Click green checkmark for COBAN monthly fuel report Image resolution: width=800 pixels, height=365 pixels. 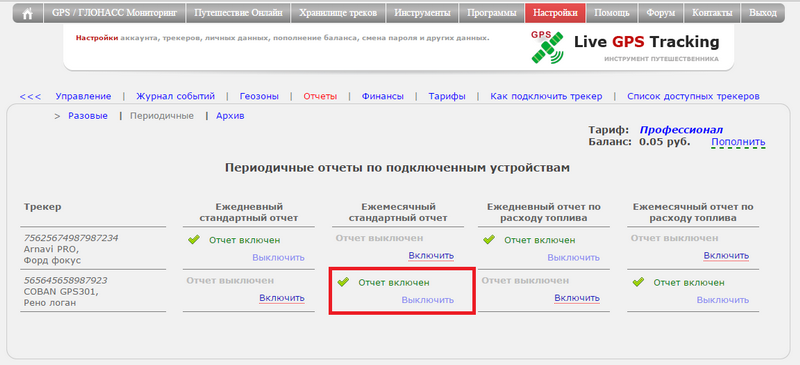click(x=638, y=282)
